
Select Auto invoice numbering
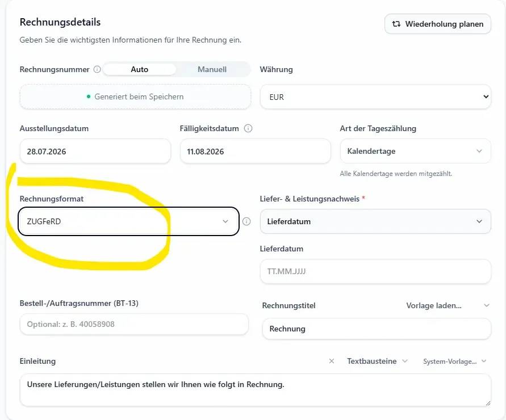[x=139, y=69]
